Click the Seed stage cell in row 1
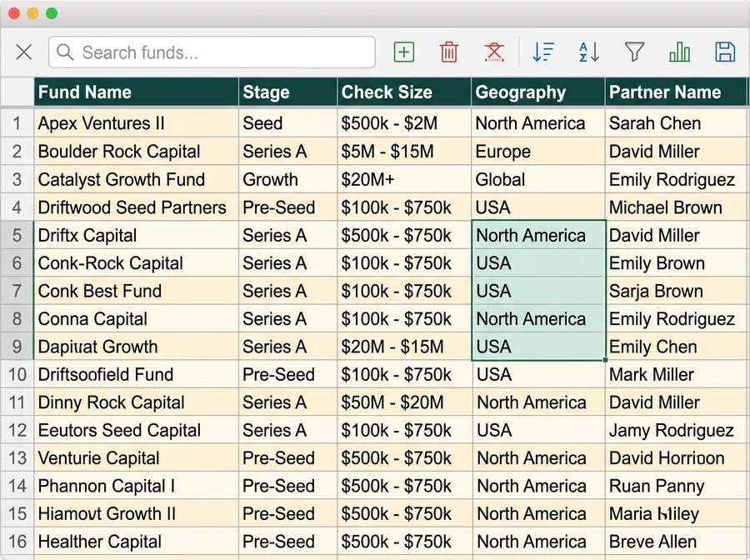This screenshot has width=750, height=560. [288, 123]
